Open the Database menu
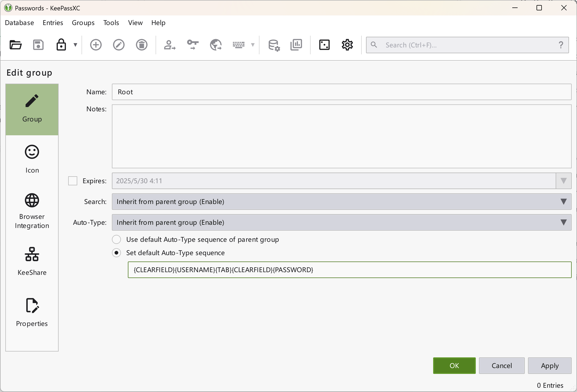The image size is (577, 392). click(x=19, y=23)
